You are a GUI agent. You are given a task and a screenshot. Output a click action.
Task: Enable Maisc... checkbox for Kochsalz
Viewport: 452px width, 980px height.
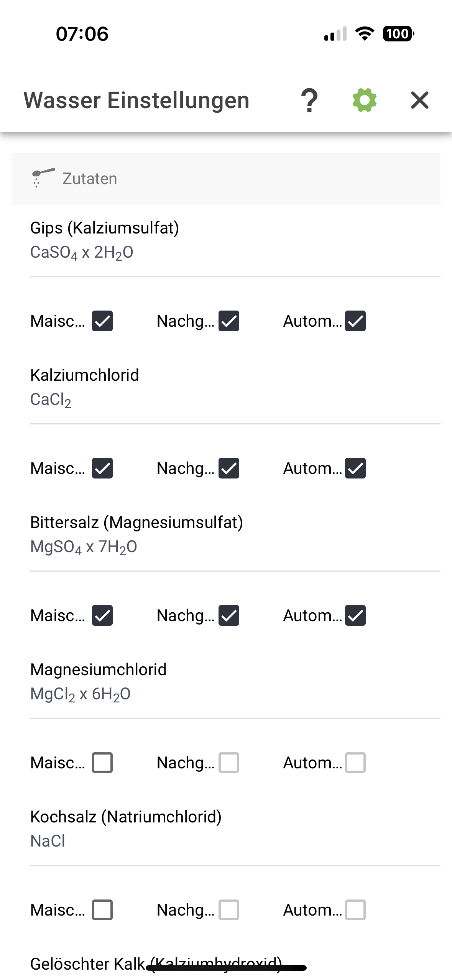coord(102,910)
